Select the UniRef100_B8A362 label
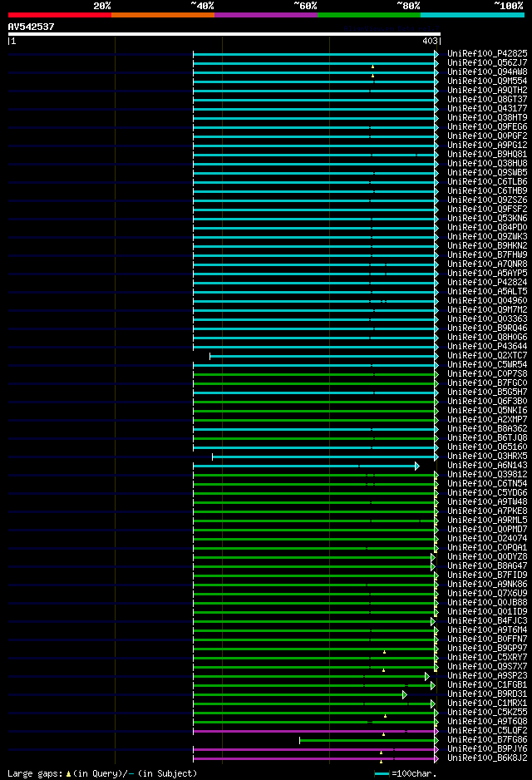This screenshot has height=780, width=532. pos(487,429)
